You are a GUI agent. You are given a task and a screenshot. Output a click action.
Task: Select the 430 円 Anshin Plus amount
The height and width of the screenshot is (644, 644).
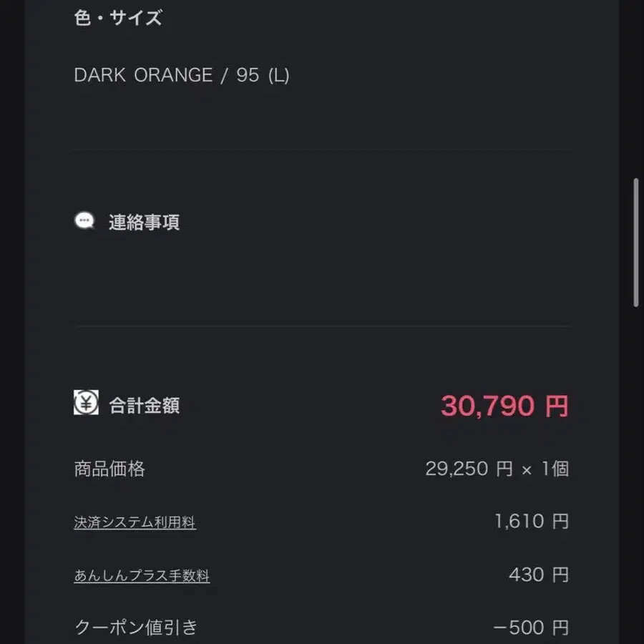point(539,575)
